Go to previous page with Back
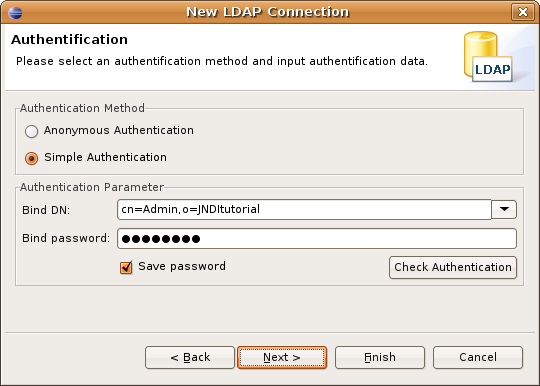Screen dimensions: 540x386 (x=190, y=357)
